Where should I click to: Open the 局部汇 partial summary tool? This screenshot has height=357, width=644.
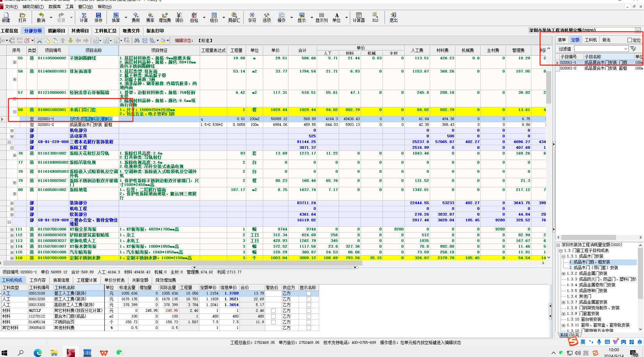pos(234,17)
